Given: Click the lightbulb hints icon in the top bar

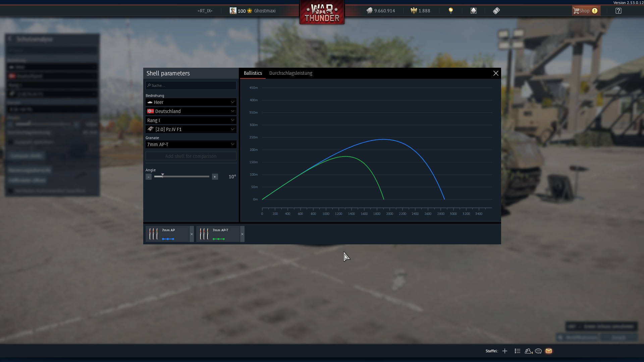Looking at the screenshot, I should click(x=451, y=11).
